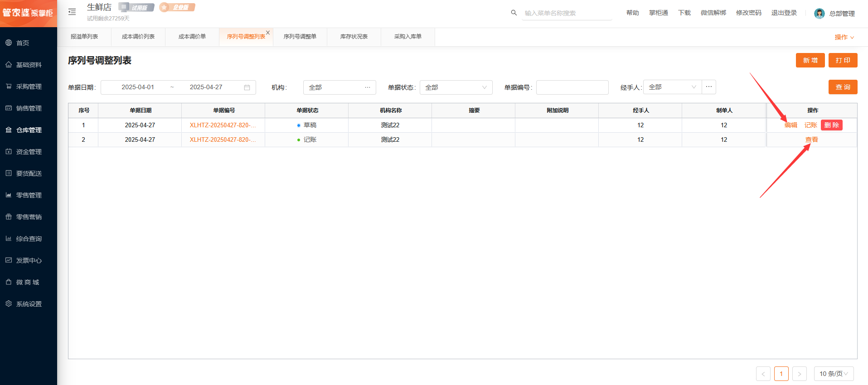Open the 经手人 dropdown

click(x=672, y=87)
